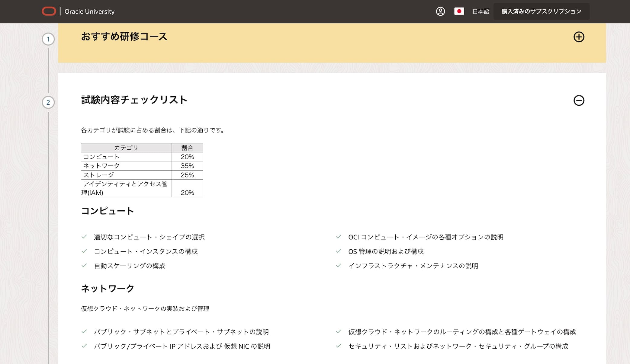Toggle the checkmark beside パブリック・サブネットとプライベート・サブネットの説明
This screenshot has width=630, height=364.
84,332
